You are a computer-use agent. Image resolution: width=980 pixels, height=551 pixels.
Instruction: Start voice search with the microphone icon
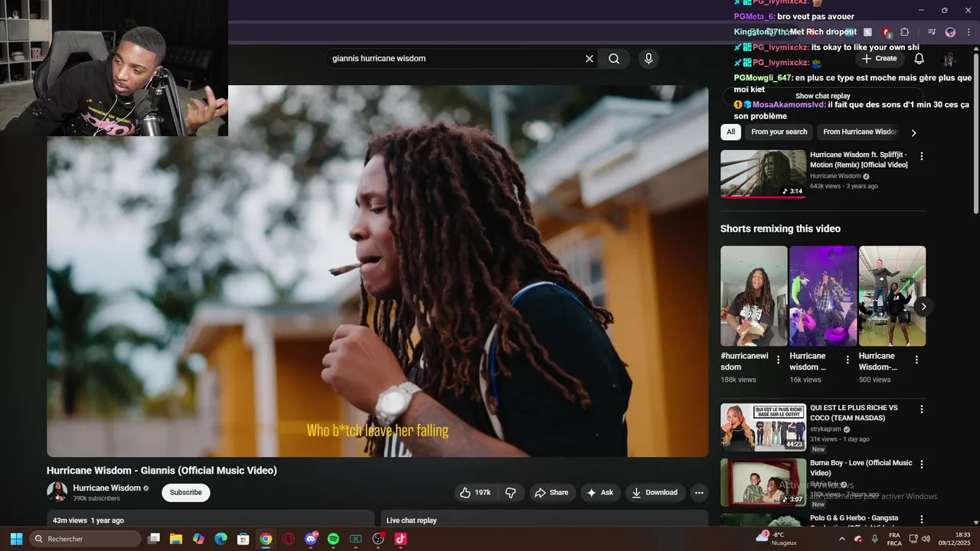click(x=648, y=59)
